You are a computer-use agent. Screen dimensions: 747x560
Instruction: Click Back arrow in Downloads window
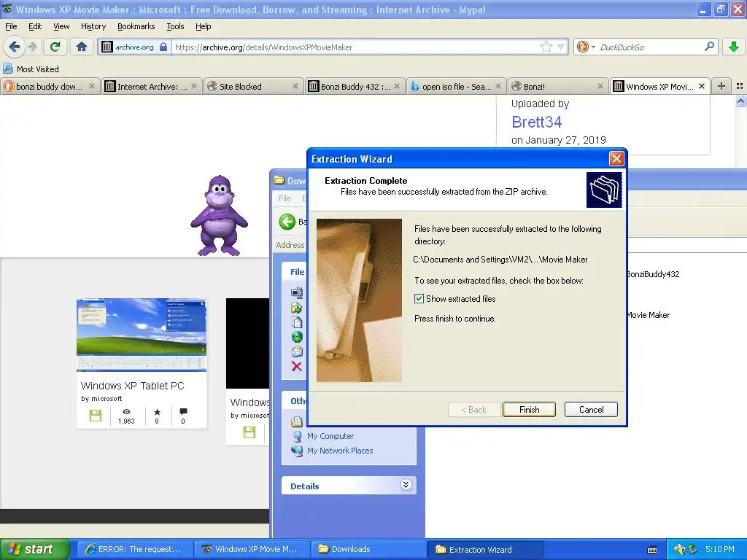coord(287,222)
